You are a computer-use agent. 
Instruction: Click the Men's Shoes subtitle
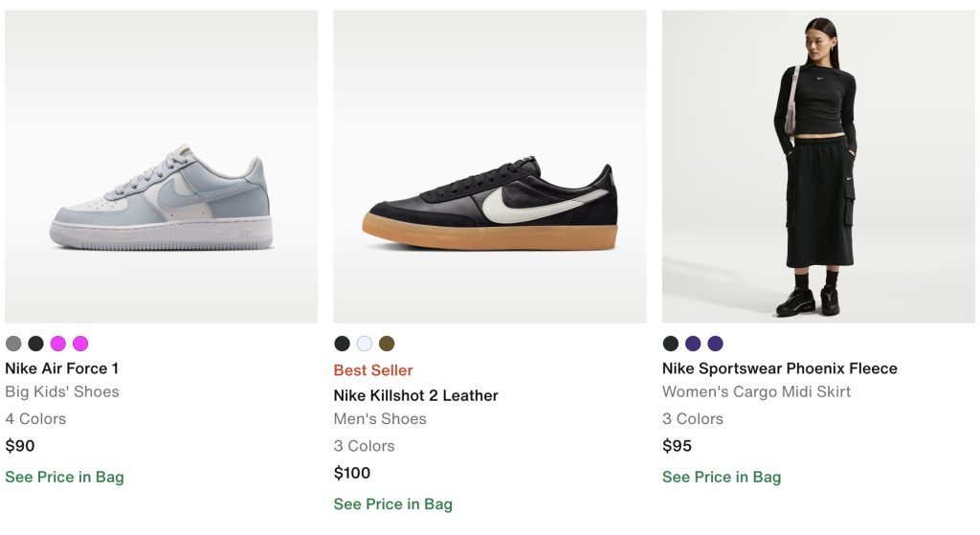click(380, 418)
